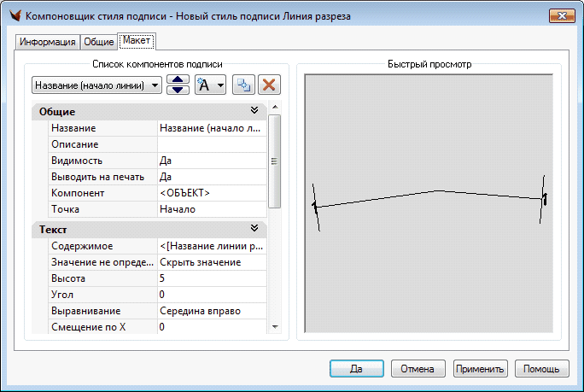Image resolution: width=584 pixels, height=392 pixels.
Task: Toggle the Видимость value field
Action: tap(210, 161)
